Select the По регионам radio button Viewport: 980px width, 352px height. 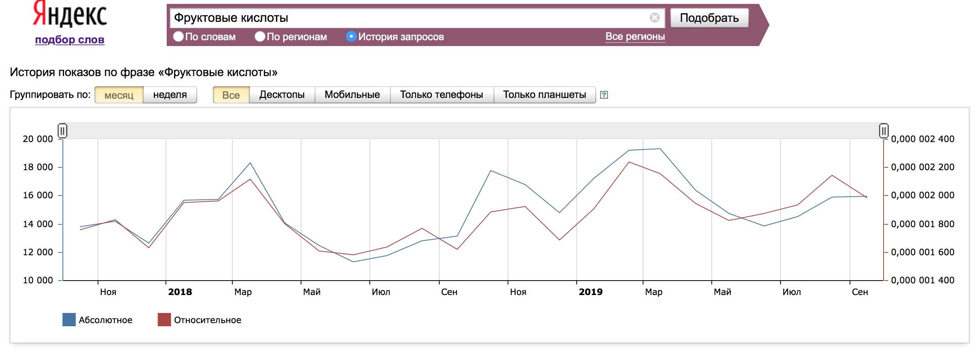pos(260,37)
